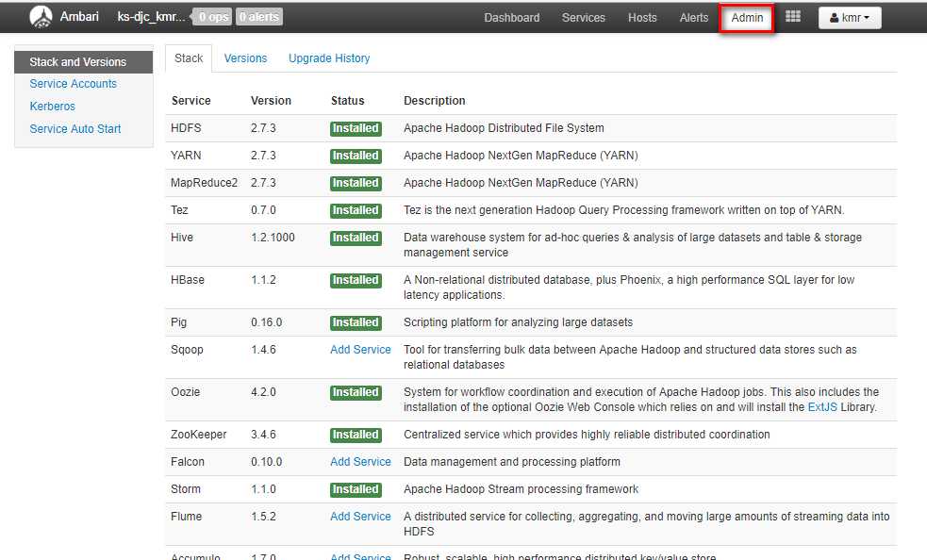Go to the Dashboard menu
927x560 pixels.
511,18
